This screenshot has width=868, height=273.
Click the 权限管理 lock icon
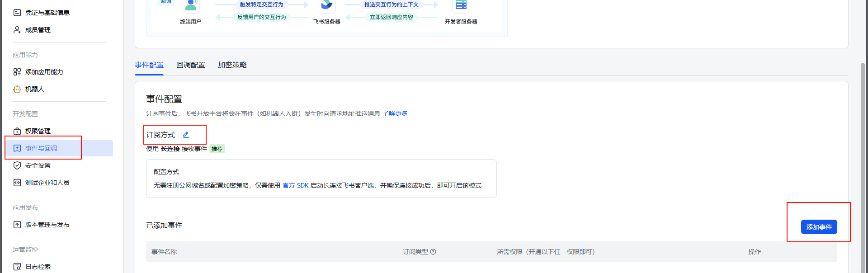(x=17, y=131)
